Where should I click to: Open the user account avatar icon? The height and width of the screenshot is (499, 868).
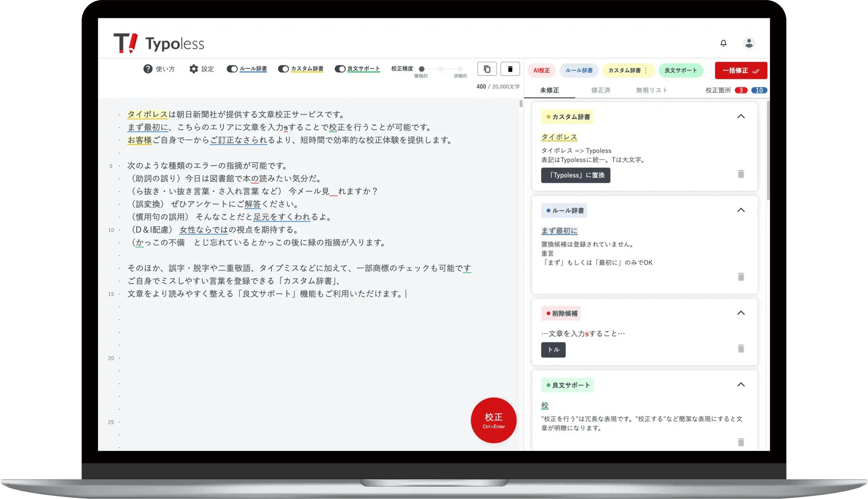(749, 43)
